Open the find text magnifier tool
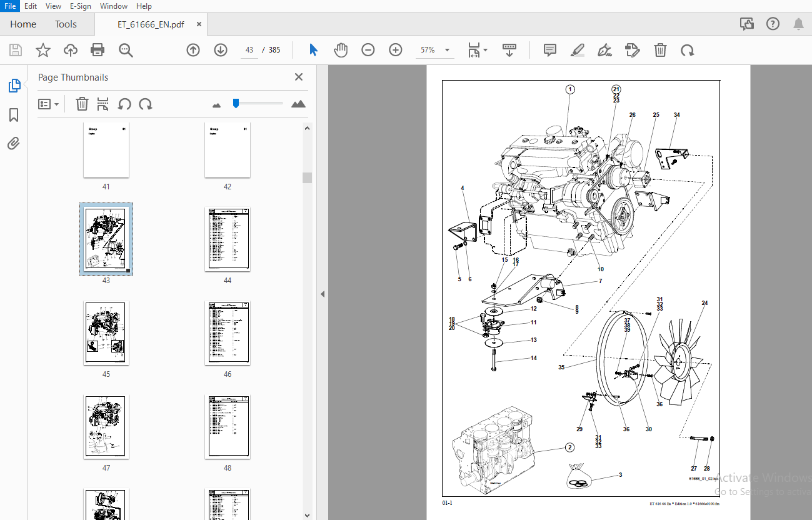 point(126,50)
